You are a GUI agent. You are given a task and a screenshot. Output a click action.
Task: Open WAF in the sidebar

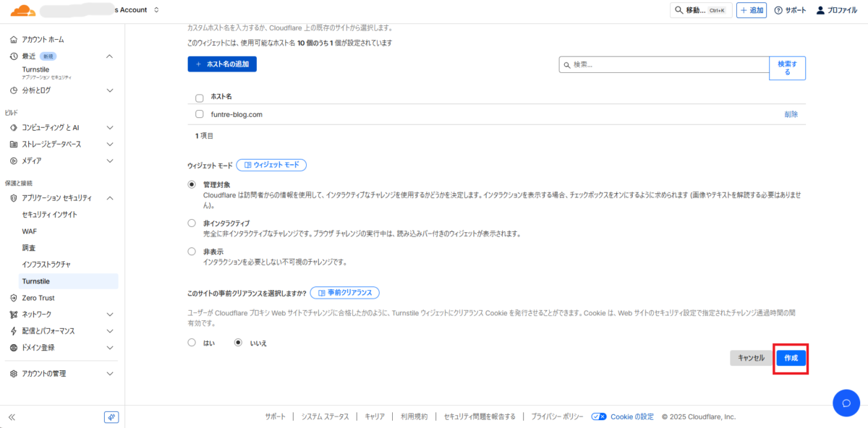pyautogui.click(x=30, y=231)
